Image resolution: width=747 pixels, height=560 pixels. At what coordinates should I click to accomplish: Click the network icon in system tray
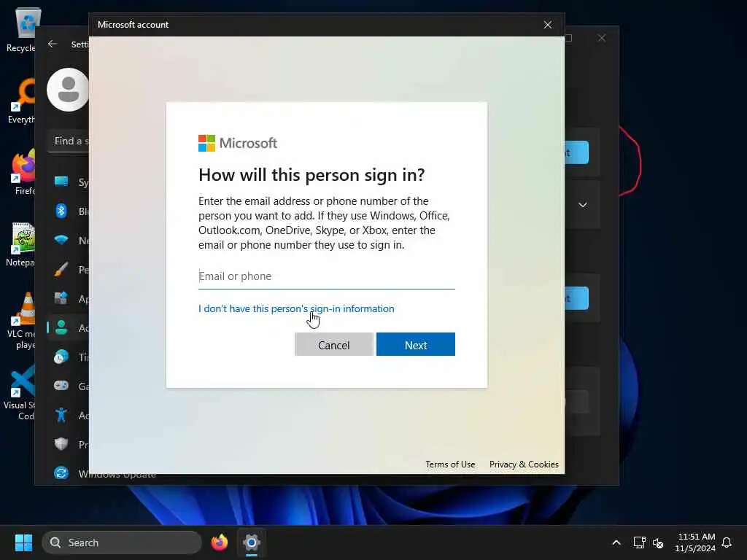pyautogui.click(x=639, y=542)
